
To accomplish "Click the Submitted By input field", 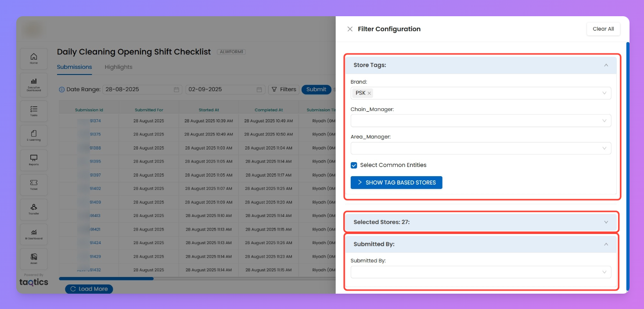I will point(476,272).
